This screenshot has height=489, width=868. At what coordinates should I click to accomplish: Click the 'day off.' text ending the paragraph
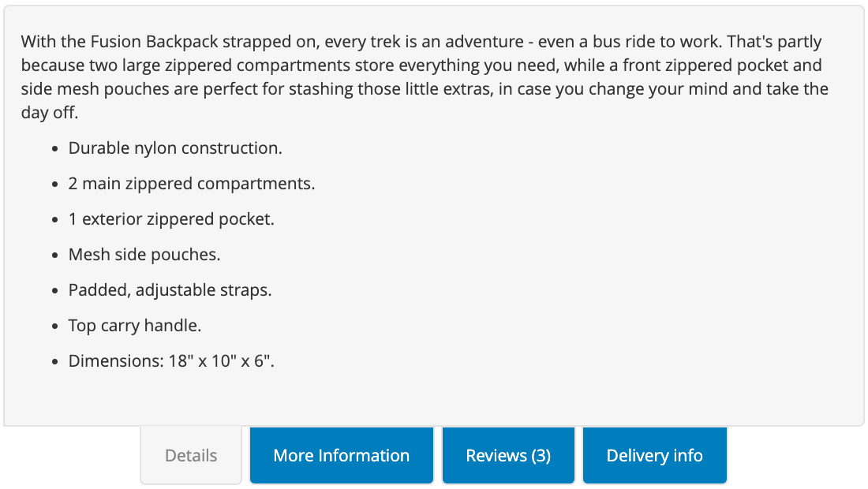[x=49, y=112]
